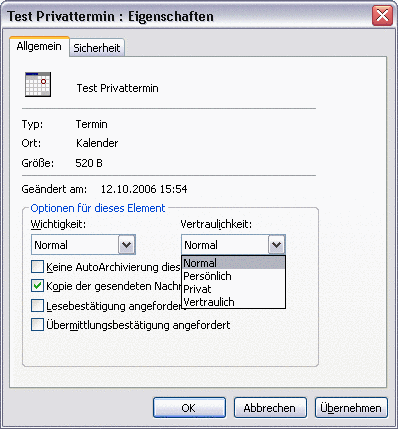The image size is (398, 429).
Task: Click the Wichtigkeit Normal combo box field
Action: tap(83, 245)
